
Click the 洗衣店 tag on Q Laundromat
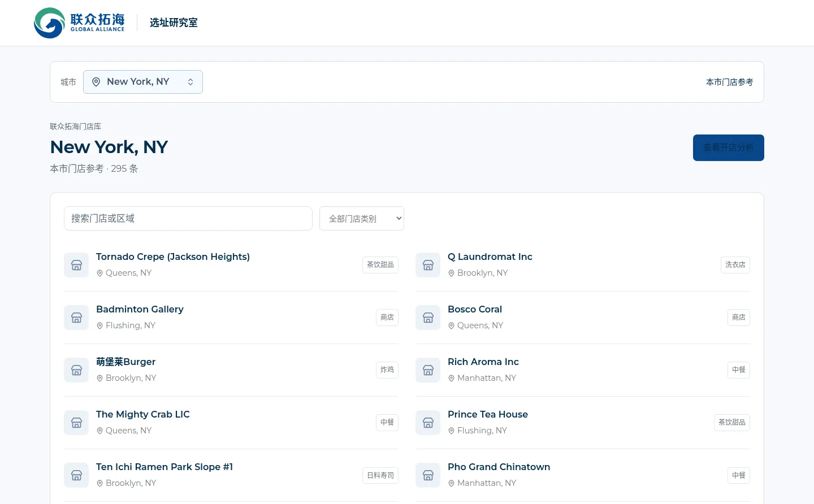(735, 265)
